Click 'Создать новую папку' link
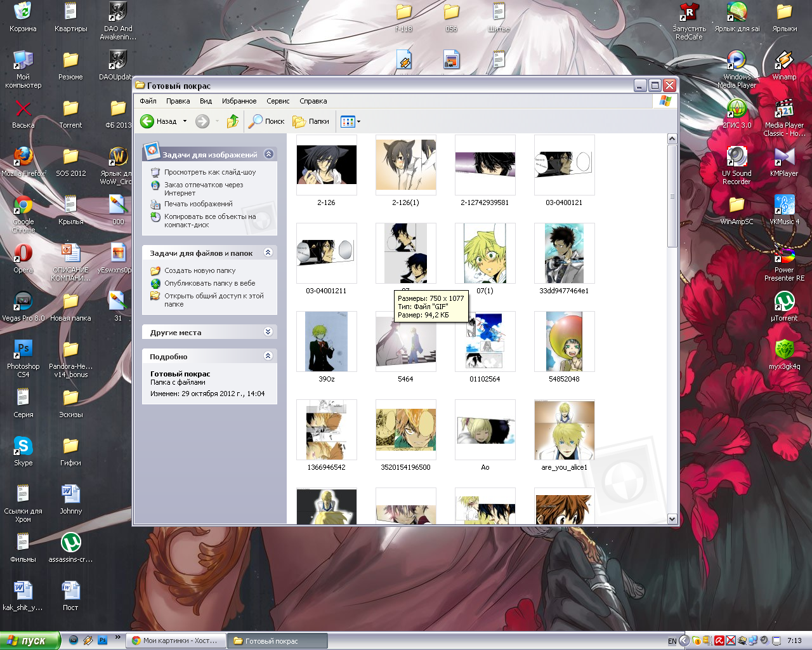Image resolution: width=812 pixels, height=650 pixels. (200, 270)
